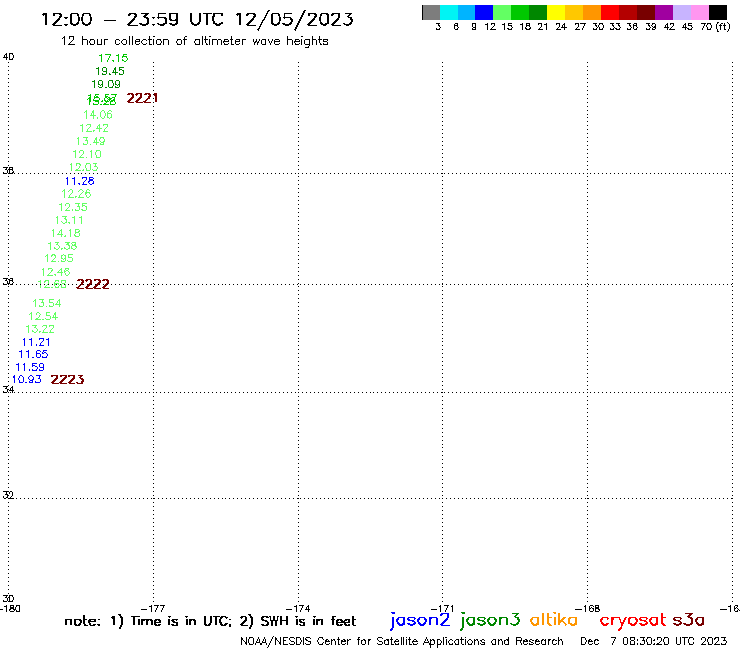The image size is (740, 650).
Task: Click the 13.54 wave height reading
Action: 47,303
